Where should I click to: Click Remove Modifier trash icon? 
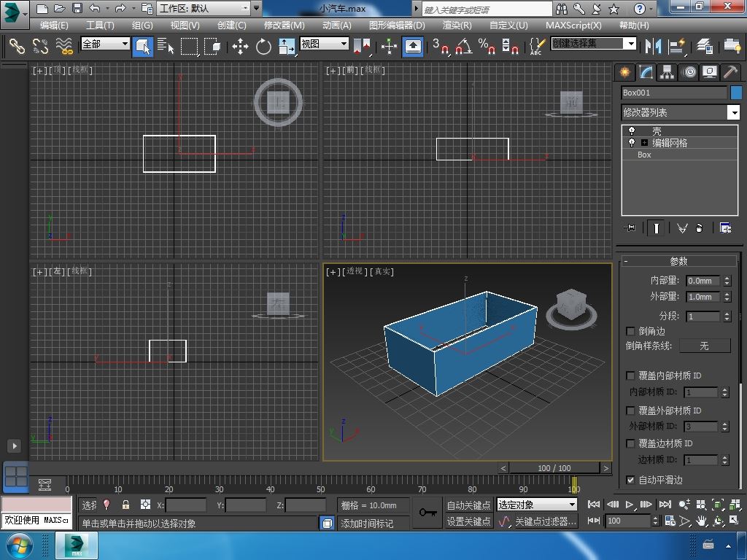[x=699, y=228]
